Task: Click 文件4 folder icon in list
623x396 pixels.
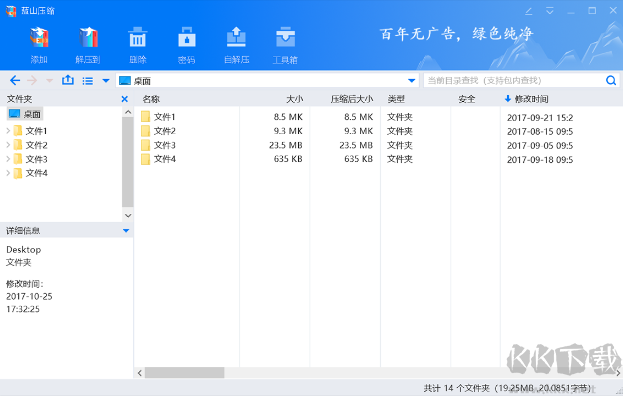Action: coord(146,159)
